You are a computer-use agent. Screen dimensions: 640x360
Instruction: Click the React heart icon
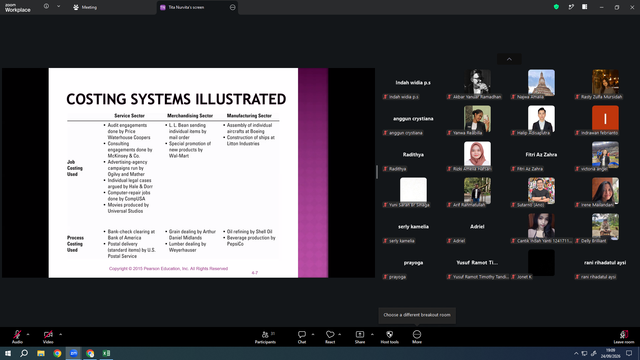point(330,334)
